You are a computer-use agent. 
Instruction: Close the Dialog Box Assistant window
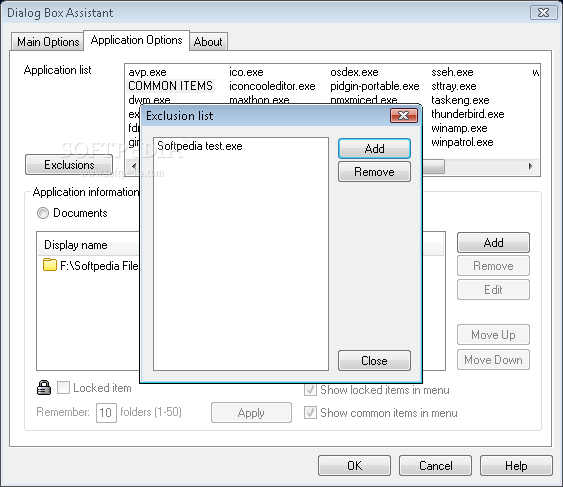coord(543,13)
